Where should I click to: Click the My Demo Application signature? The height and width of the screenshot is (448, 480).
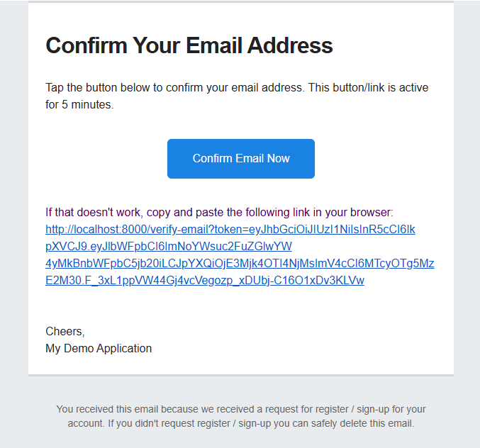pyautogui.click(x=99, y=348)
